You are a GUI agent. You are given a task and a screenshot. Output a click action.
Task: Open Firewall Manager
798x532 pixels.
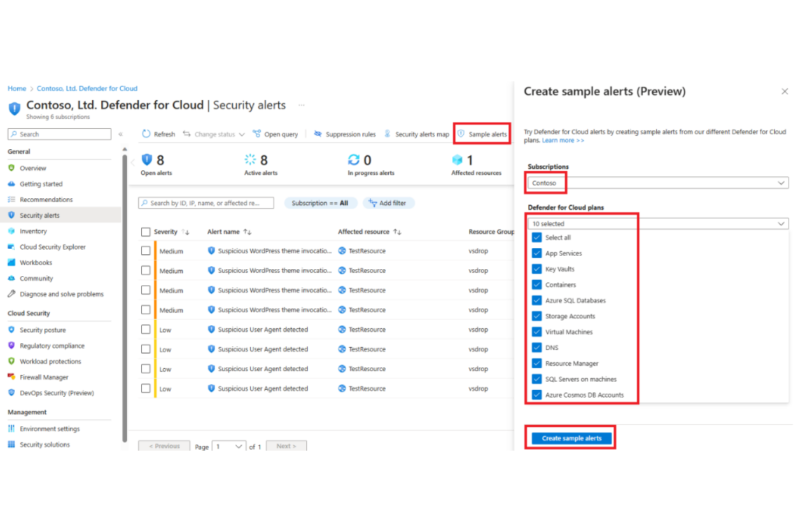(44, 377)
